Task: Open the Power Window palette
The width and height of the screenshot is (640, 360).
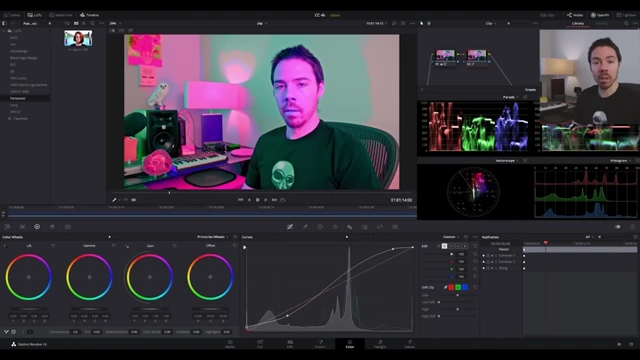Action: click(x=320, y=227)
